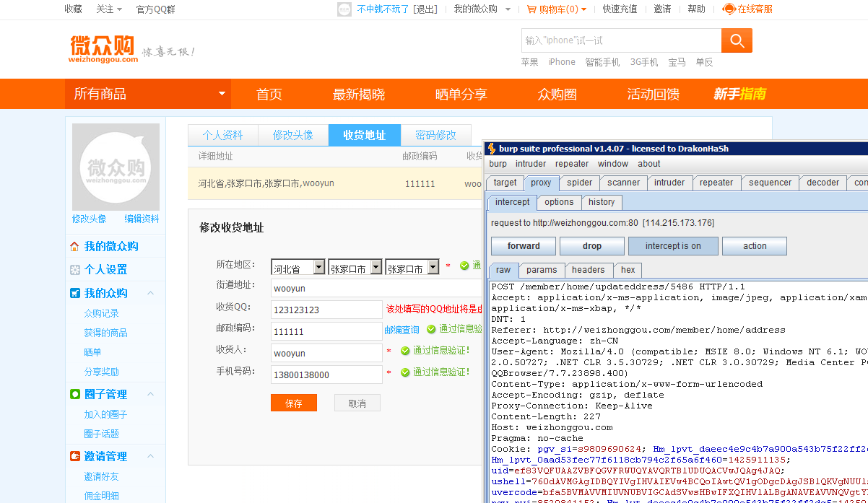Open the 我的微众购 top bar dropdown
The image size is (868, 503).
pos(482,9)
